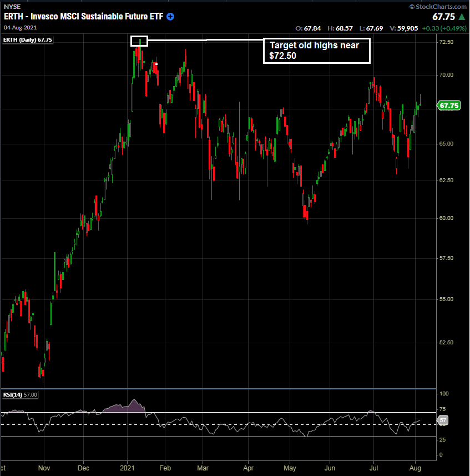Click the Jul label on time axis

373,468
